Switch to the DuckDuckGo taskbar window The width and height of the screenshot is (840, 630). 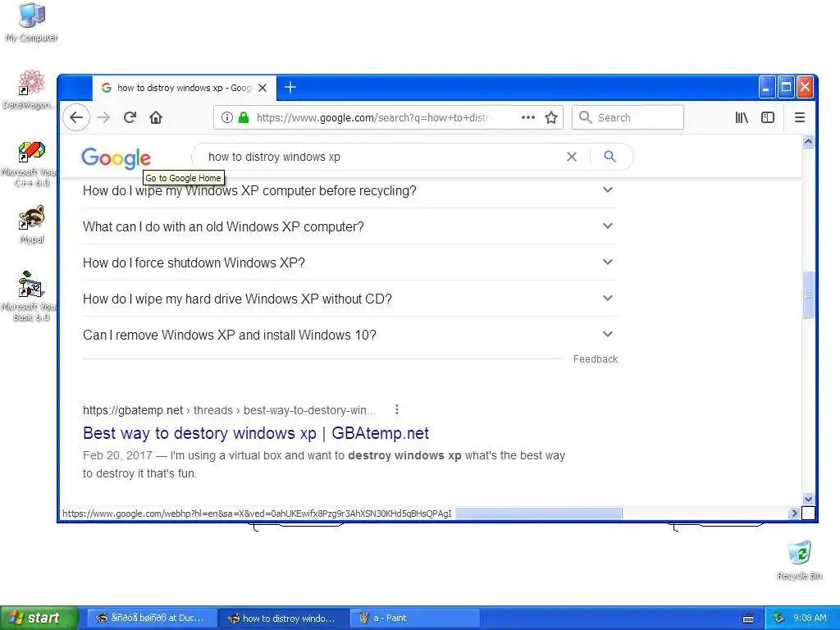[152, 619]
